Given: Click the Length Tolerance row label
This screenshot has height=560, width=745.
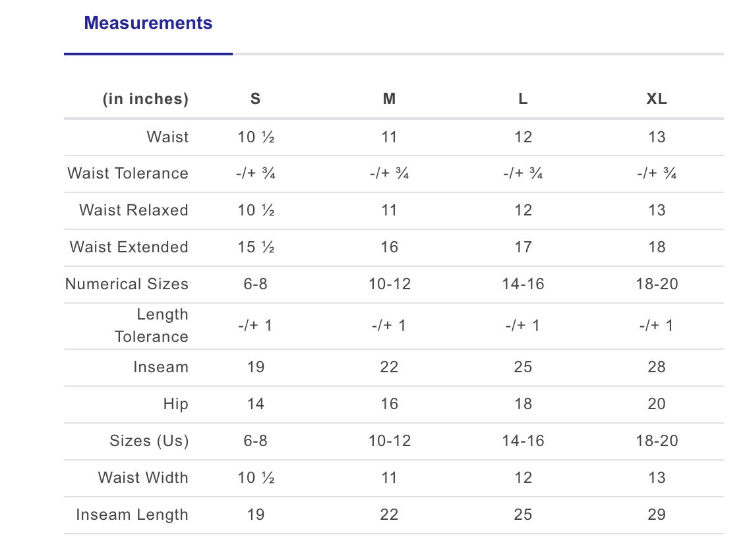Looking at the screenshot, I should 152,325.
